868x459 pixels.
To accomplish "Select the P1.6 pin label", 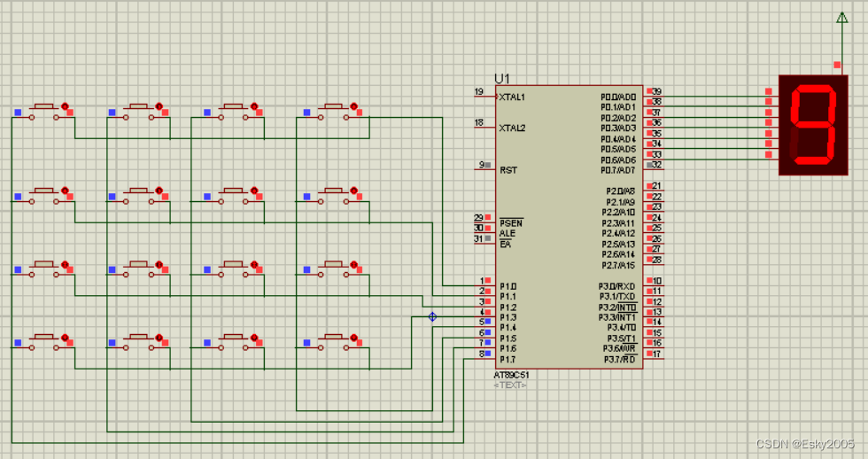I will coord(508,348).
